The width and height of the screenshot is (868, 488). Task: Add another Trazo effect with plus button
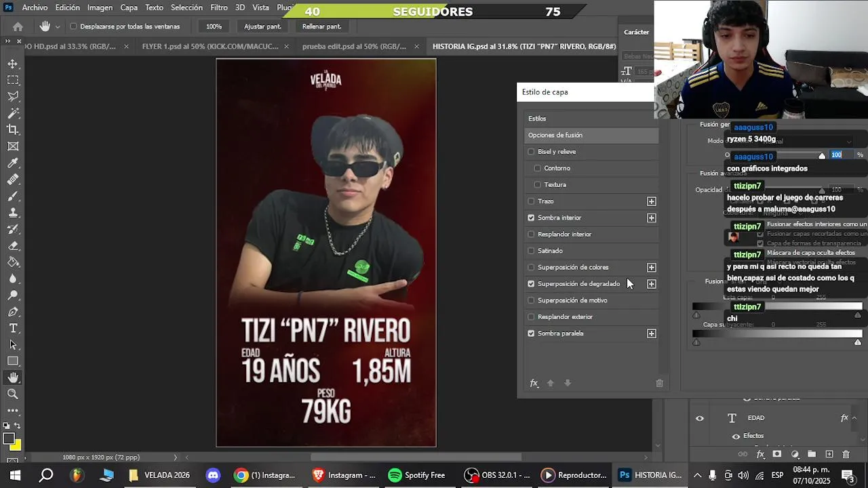(652, 201)
